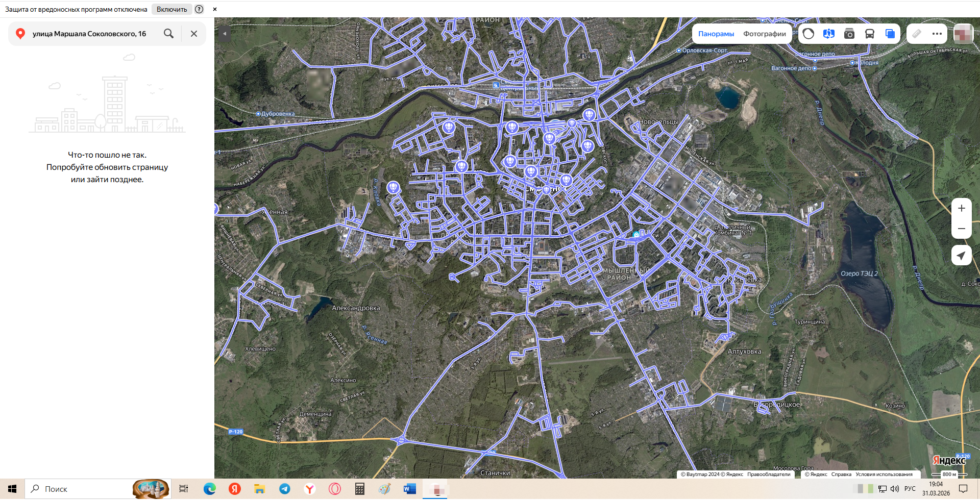980x500 pixels.
Task: Select the ruler measurement tool
Action: pyautogui.click(x=917, y=34)
